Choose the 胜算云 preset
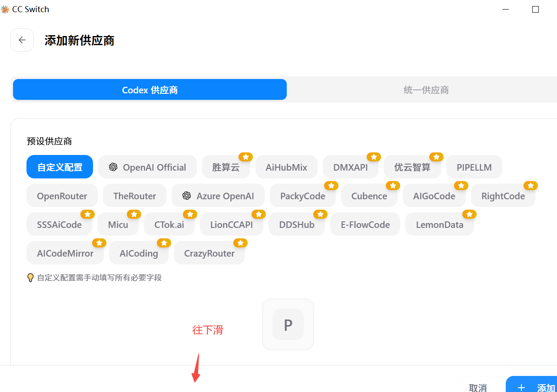This screenshot has width=557, height=392. [x=226, y=167]
